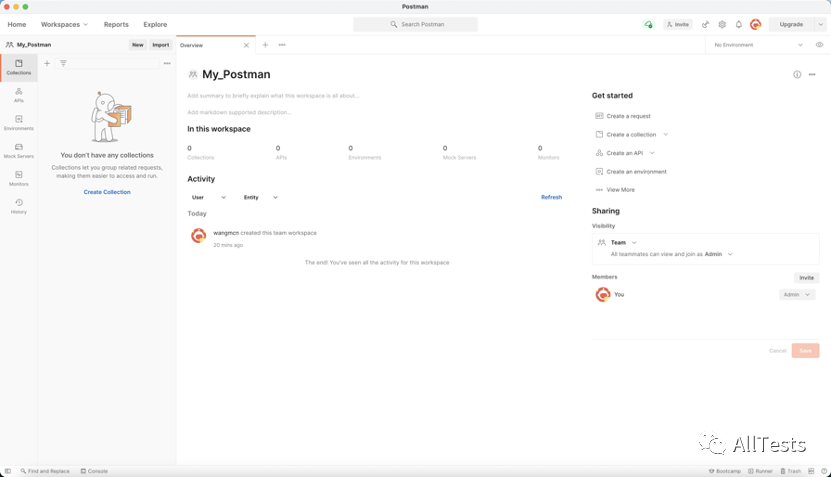Image resolution: width=832 pixels, height=478 pixels.
Task: Open the Console
Action: coord(94,471)
